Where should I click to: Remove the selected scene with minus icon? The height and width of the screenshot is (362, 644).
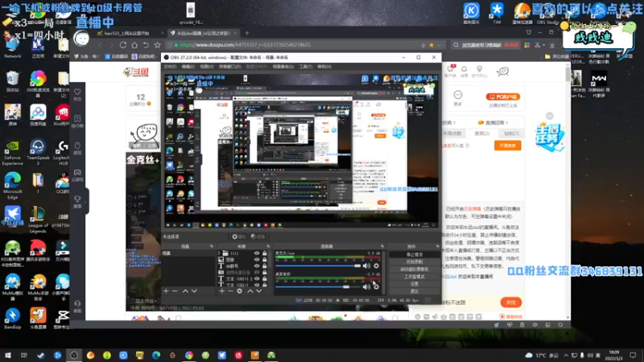coord(175,291)
